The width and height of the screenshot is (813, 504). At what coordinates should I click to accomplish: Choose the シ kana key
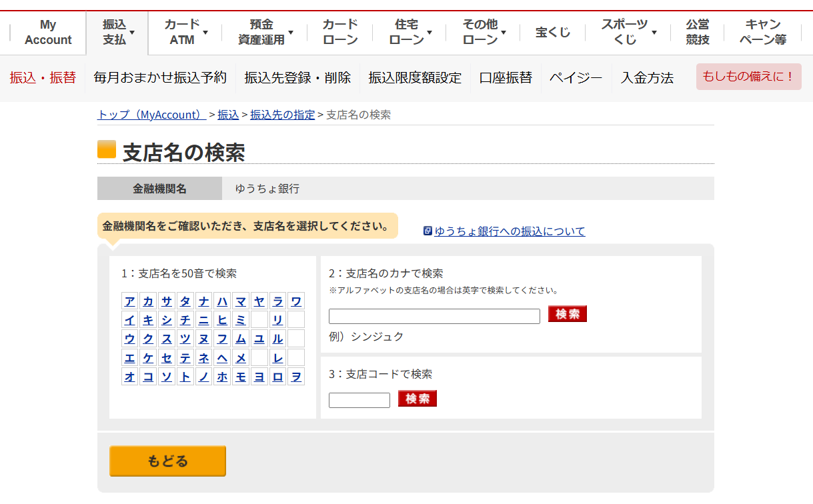(167, 319)
